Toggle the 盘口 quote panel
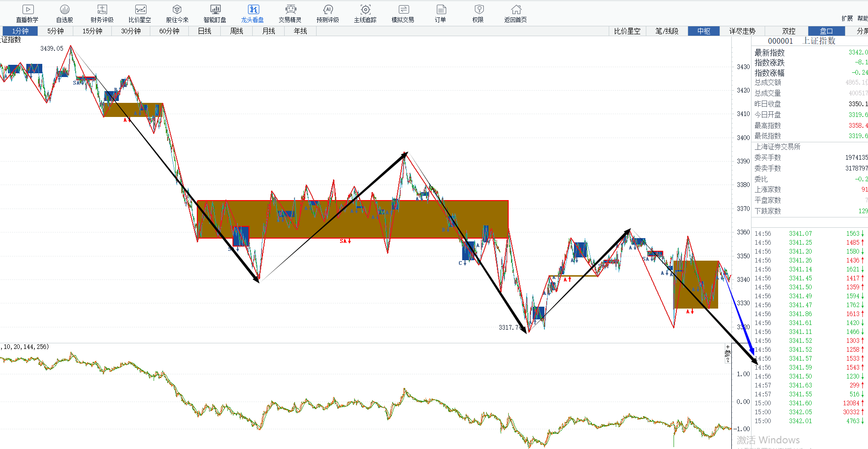Viewport: 868px width, 449px height. pos(826,31)
